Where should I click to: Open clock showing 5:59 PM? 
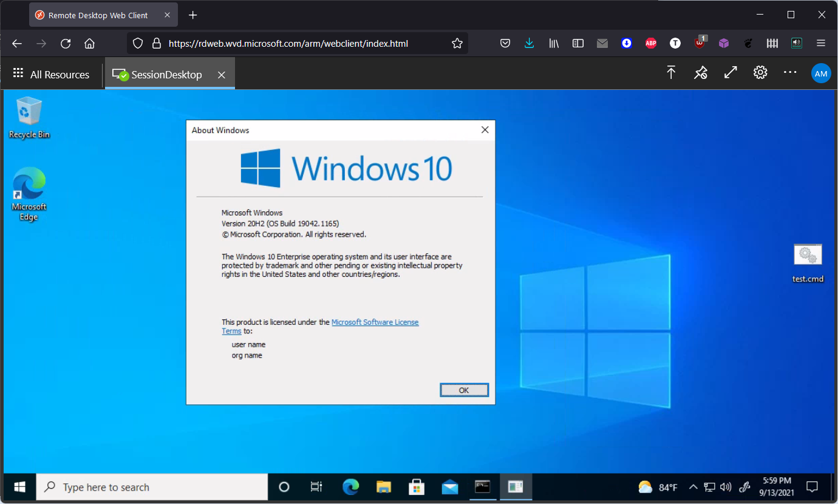click(776, 487)
